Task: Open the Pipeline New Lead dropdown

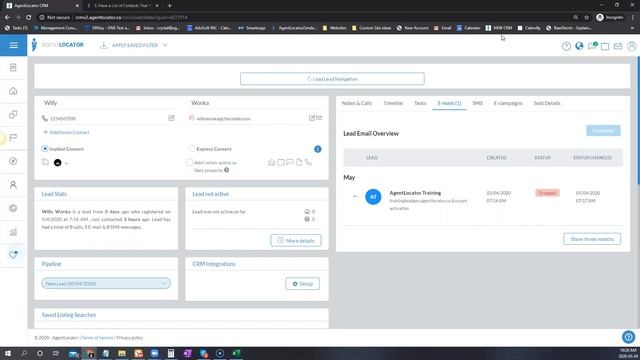Action: [x=106, y=283]
